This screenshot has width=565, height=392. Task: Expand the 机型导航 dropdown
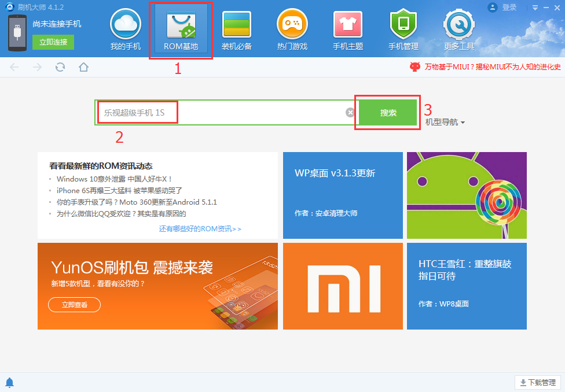click(x=445, y=122)
